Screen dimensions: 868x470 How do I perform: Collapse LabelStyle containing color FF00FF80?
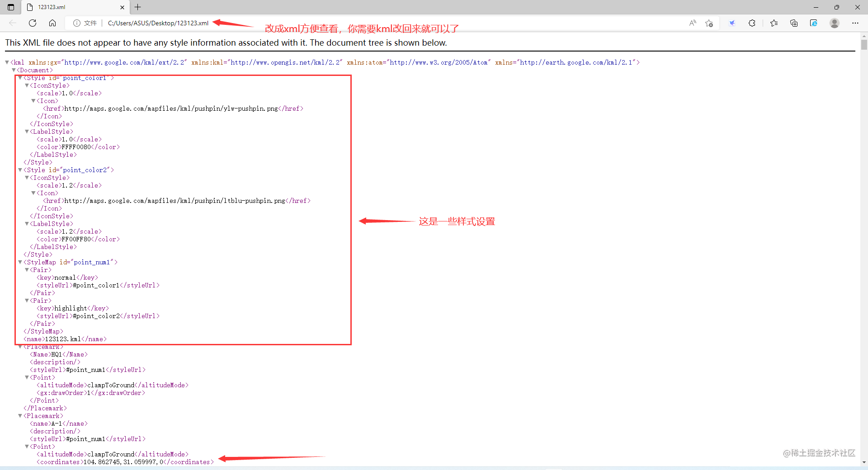click(27, 224)
